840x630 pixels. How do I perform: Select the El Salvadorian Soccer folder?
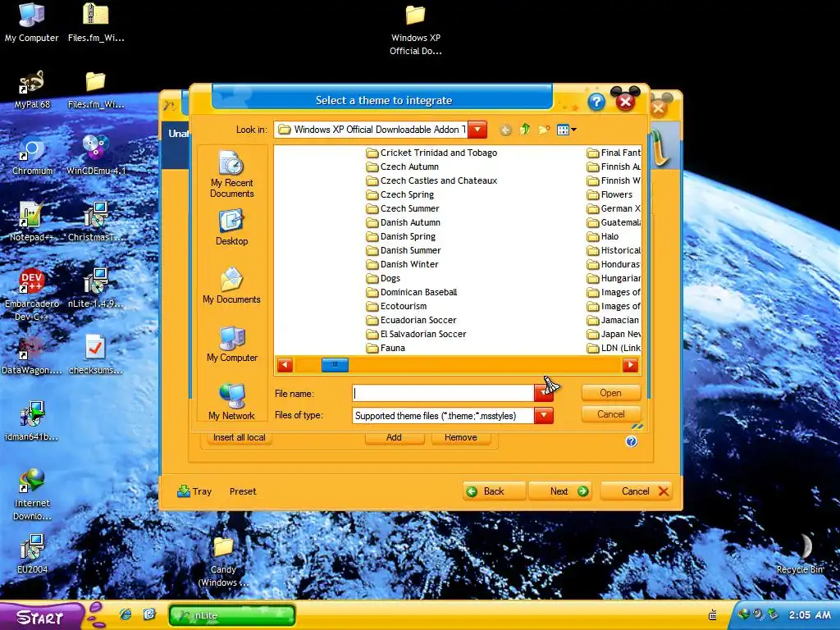(x=416, y=334)
